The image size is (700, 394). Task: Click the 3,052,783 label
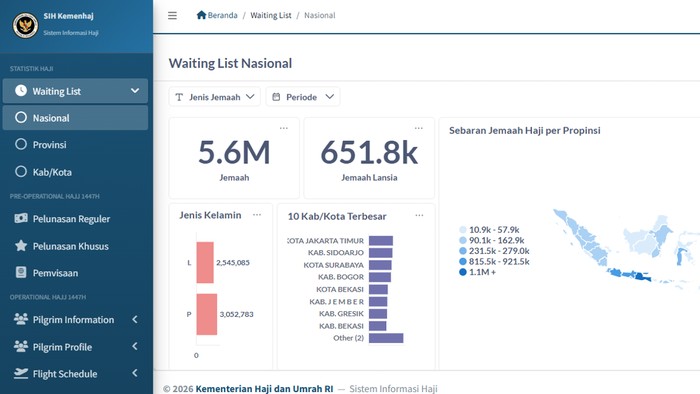[236, 314]
